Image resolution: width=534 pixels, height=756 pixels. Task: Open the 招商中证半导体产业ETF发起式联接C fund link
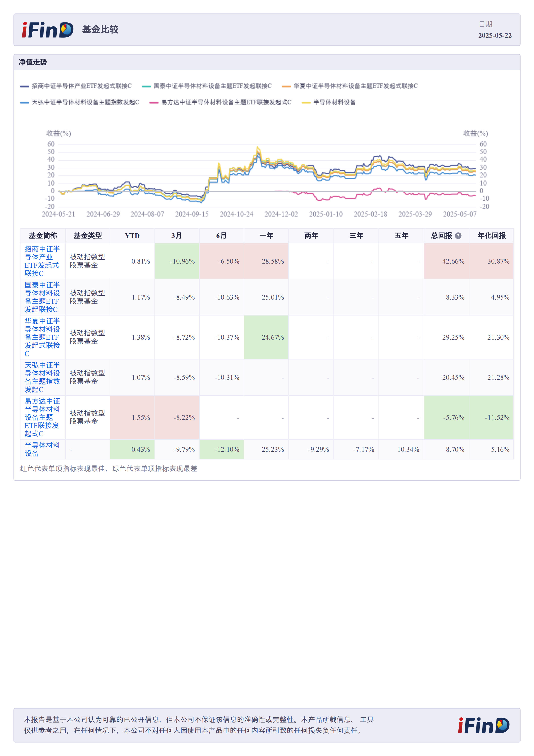pyautogui.click(x=42, y=261)
